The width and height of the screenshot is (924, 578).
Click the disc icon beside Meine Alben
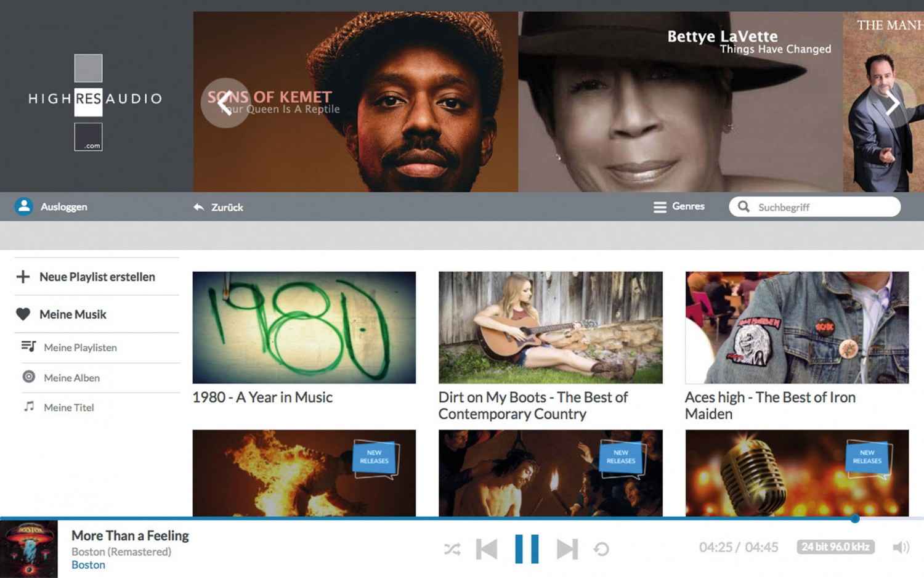click(28, 377)
